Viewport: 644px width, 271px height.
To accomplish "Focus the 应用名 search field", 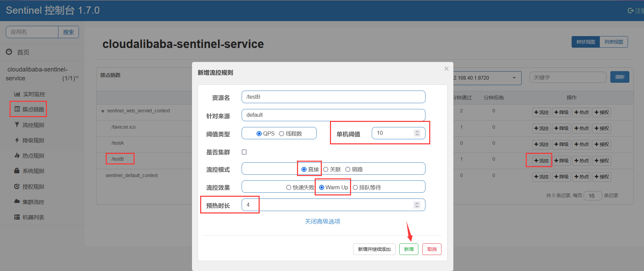I will (32, 32).
